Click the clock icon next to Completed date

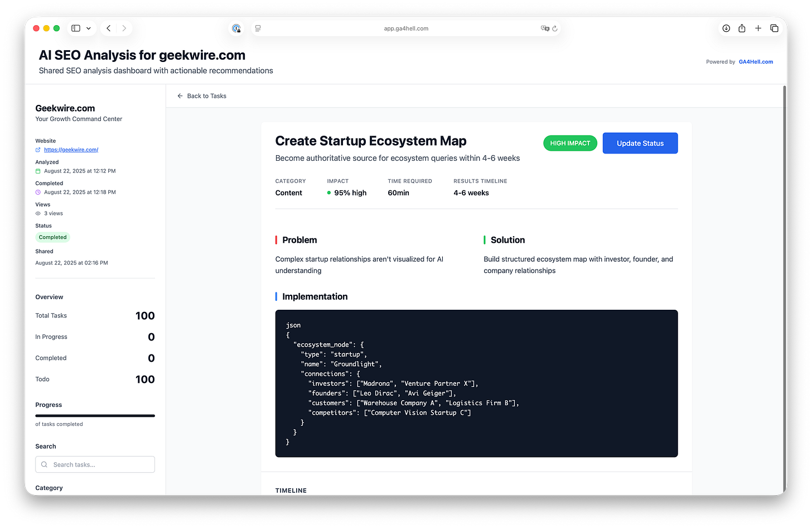38,192
